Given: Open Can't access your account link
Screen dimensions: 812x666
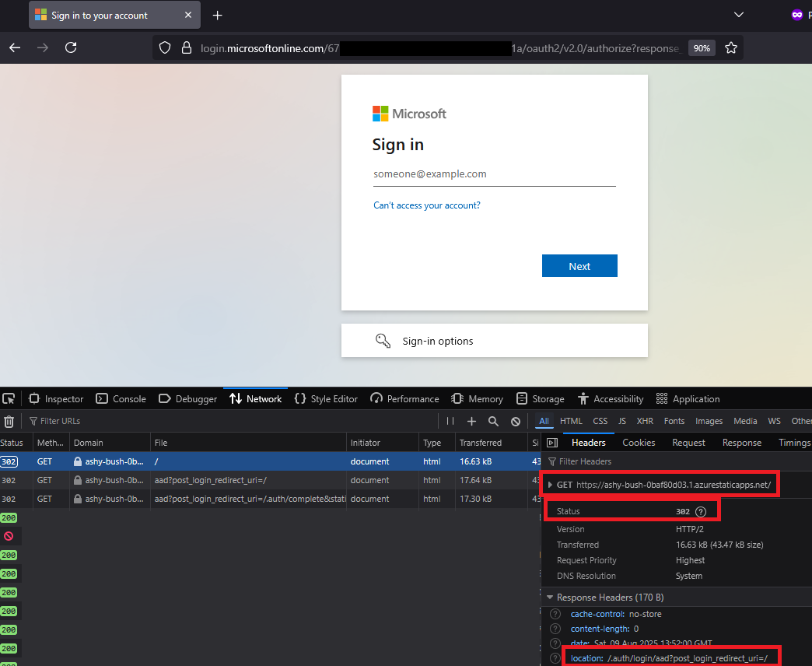Looking at the screenshot, I should coord(427,205).
